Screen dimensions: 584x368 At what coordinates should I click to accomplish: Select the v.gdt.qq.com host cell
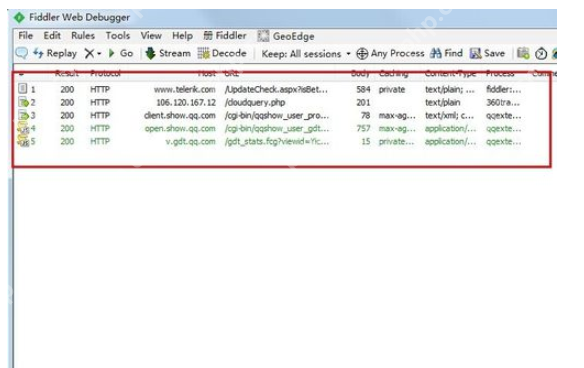click(190, 142)
